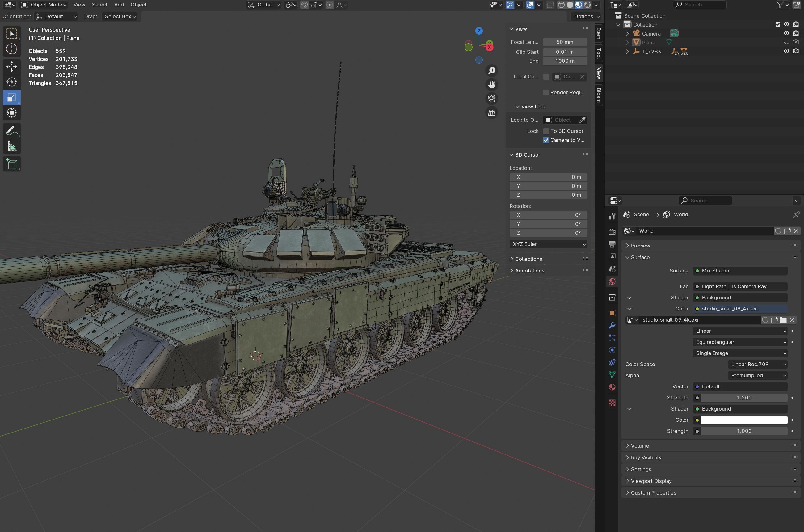Expand the T_72B3 tree item
This screenshot has width=804, height=532.
coord(627,52)
